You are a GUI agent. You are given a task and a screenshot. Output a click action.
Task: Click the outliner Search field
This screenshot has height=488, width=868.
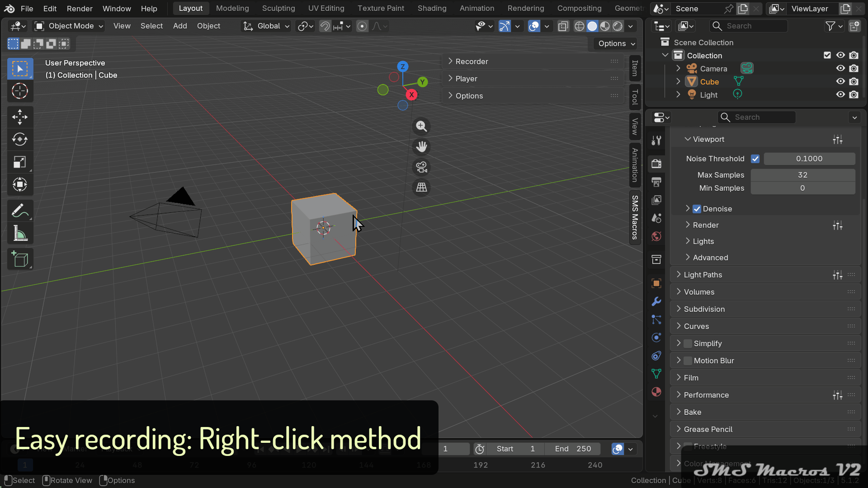pyautogui.click(x=748, y=26)
